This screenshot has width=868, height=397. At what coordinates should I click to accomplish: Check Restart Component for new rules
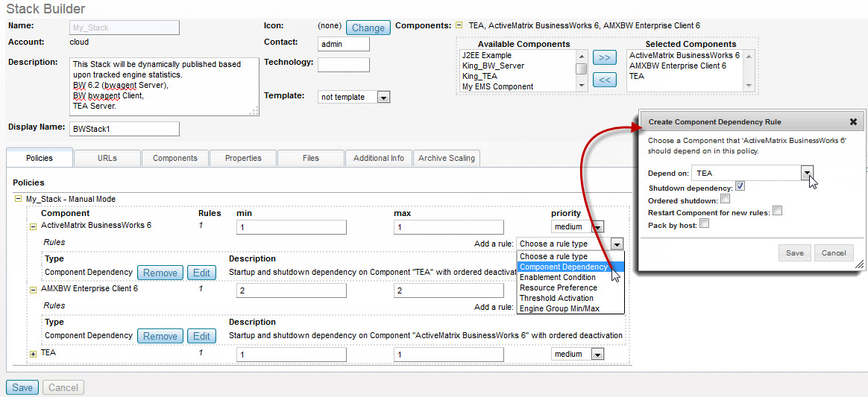coord(777,211)
